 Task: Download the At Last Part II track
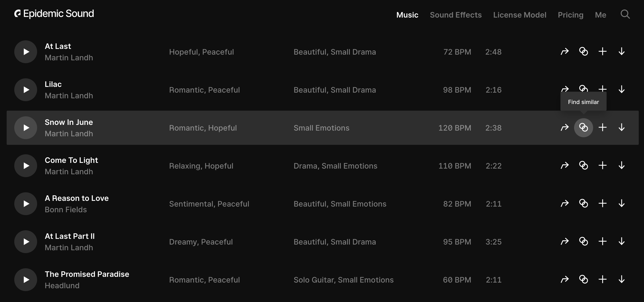coord(621,241)
